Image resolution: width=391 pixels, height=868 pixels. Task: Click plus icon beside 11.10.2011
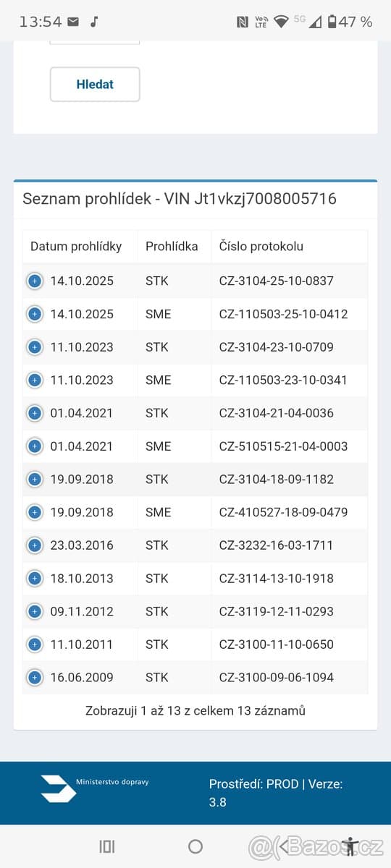click(34, 644)
